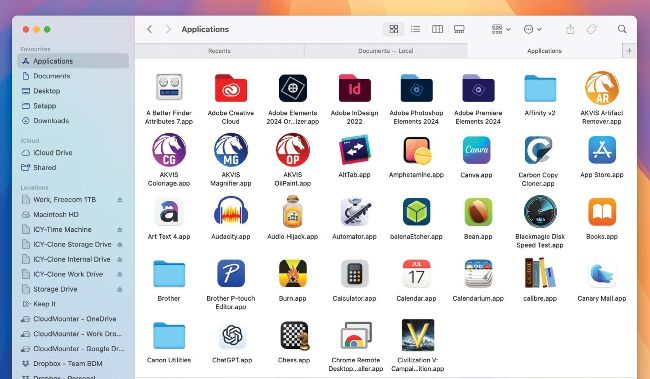Select Brother P-touch Editor app icon
Viewport: 650px width, 379px height.
pyautogui.click(x=231, y=274)
